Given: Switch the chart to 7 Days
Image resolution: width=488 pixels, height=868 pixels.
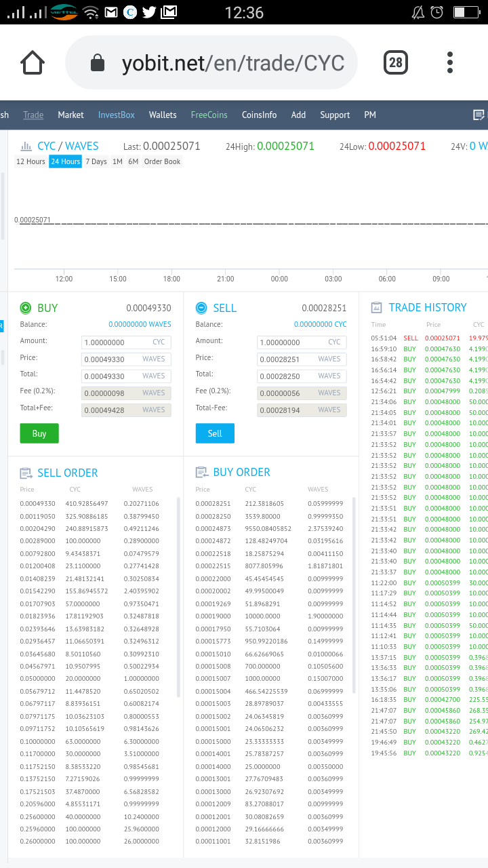Looking at the screenshot, I should [x=96, y=161].
